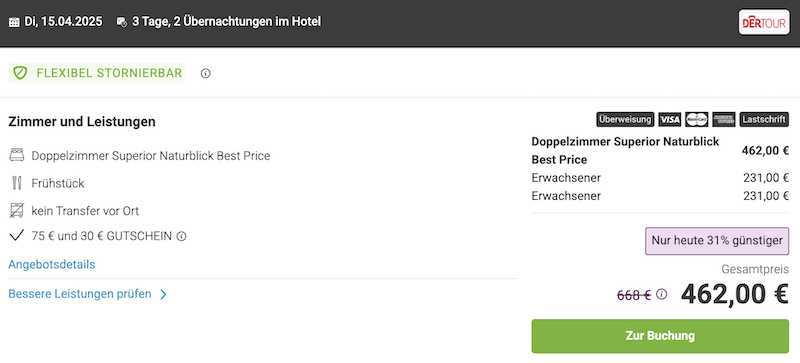Click the hotel stay icon next to 3 Tage
This screenshot has height=363, width=800.
coord(121,22)
